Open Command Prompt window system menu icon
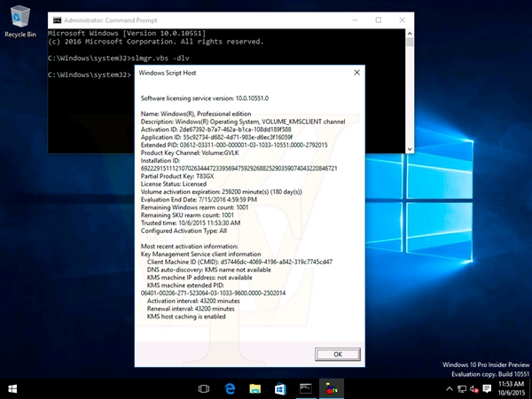532x399 pixels. pyautogui.click(x=58, y=19)
